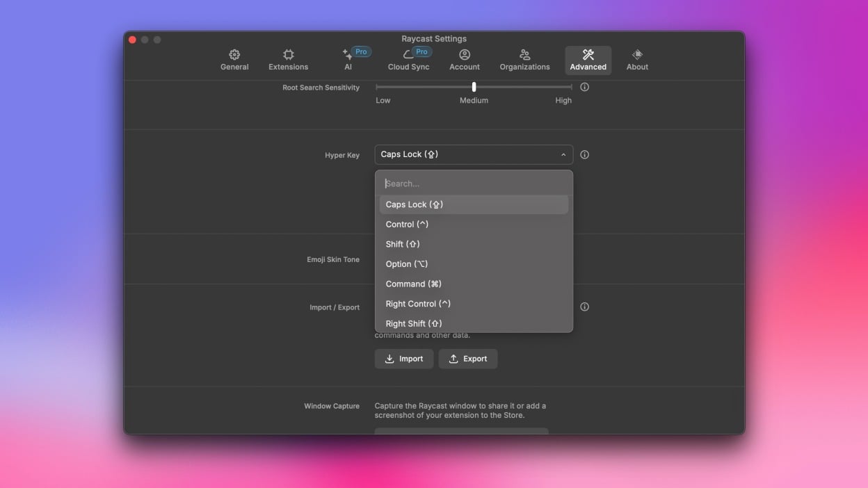
Task: Click the Import button
Action: click(404, 359)
